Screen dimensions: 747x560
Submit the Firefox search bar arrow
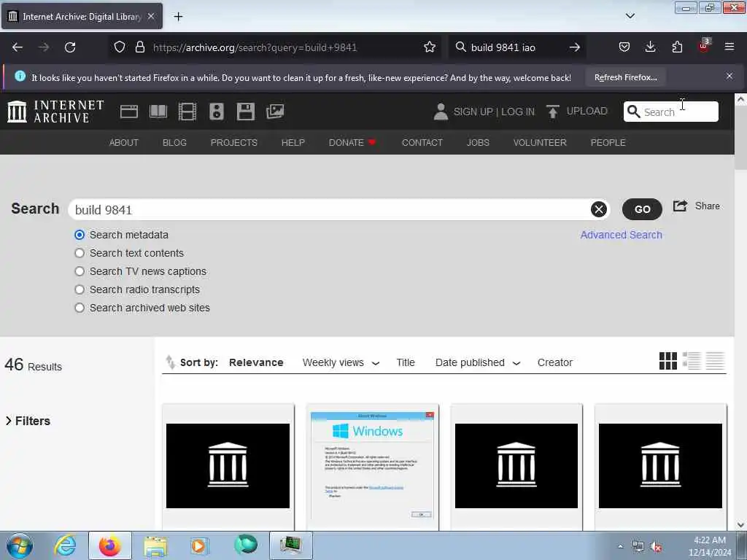(x=575, y=47)
